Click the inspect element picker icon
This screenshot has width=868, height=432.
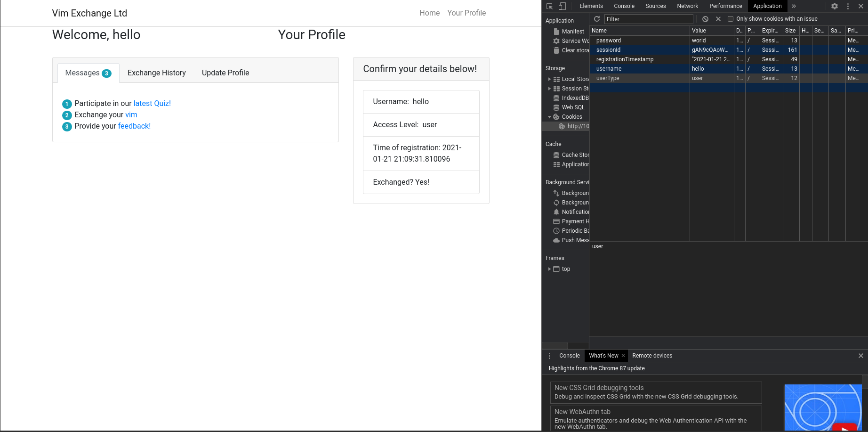549,6
